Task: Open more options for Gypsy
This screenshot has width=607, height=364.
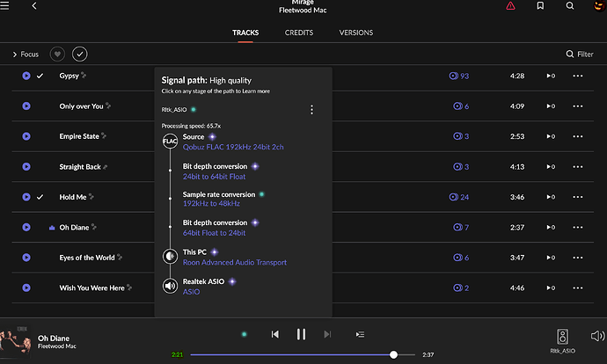Action: [578, 76]
